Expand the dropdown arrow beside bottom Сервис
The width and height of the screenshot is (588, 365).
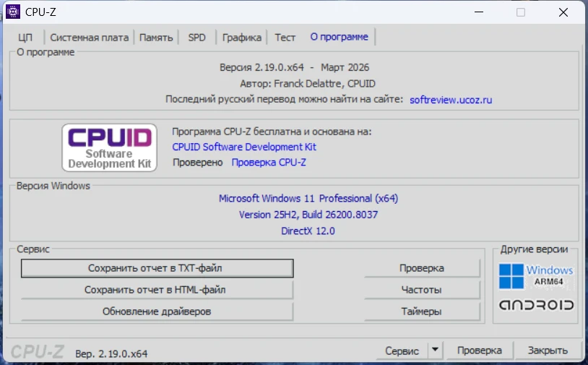[x=434, y=350]
